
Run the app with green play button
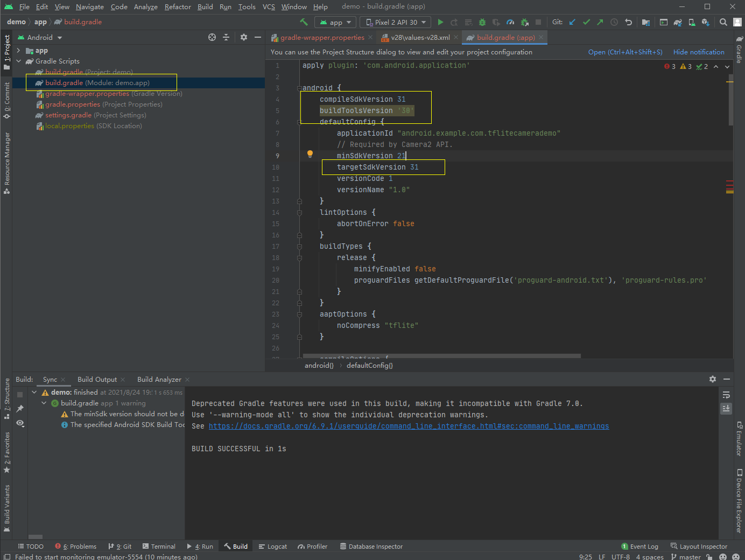(440, 22)
